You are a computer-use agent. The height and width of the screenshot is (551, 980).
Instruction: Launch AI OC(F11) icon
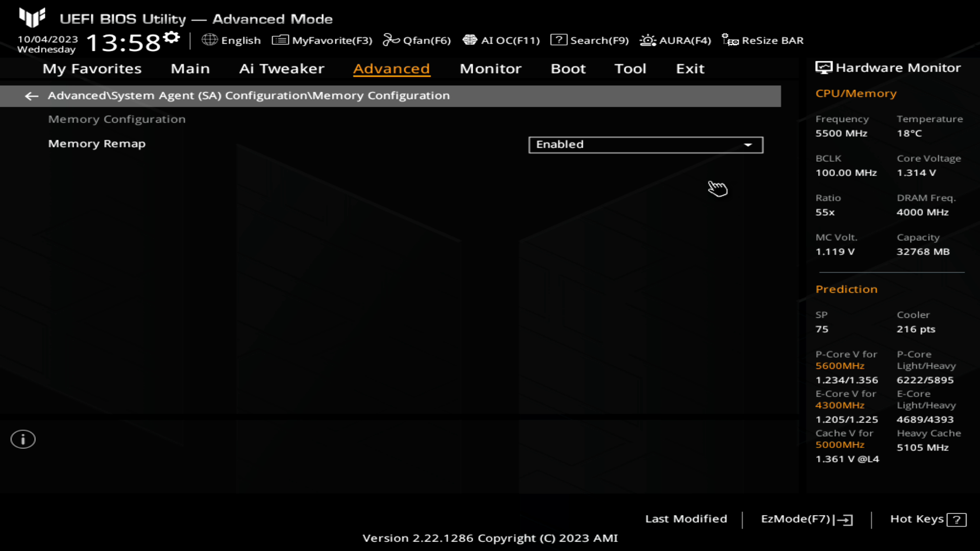470,40
